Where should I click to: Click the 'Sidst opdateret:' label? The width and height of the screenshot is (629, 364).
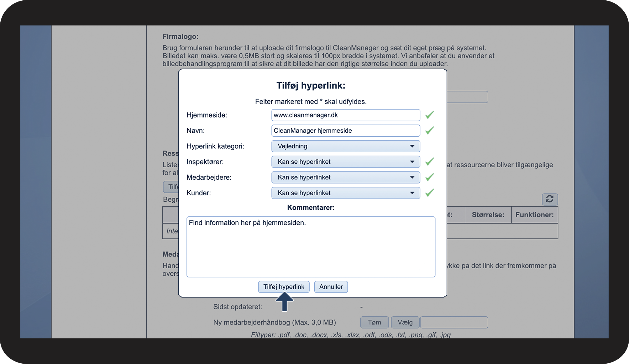[237, 307]
